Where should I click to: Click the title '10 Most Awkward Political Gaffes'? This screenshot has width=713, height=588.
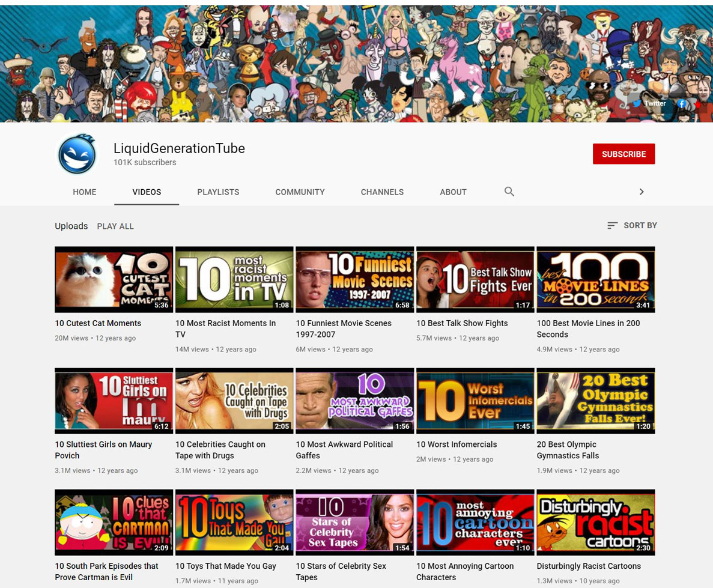[345, 450]
